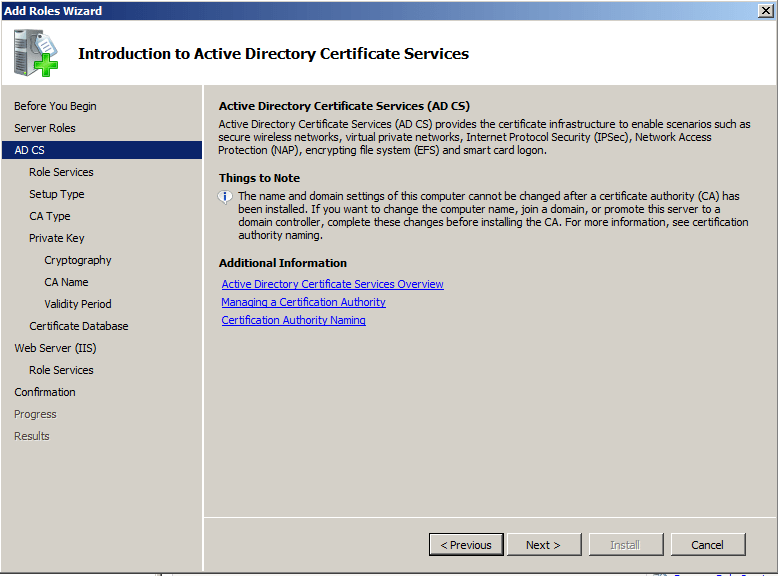The height and width of the screenshot is (576, 778).
Task: Select the CA Name step
Action: [66, 282]
